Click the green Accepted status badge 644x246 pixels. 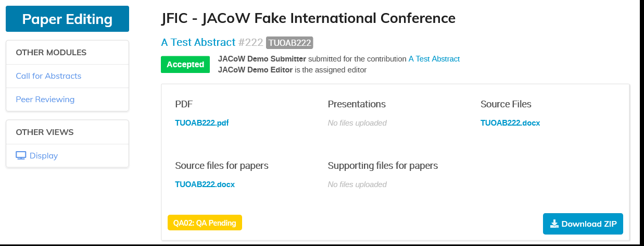tap(185, 65)
